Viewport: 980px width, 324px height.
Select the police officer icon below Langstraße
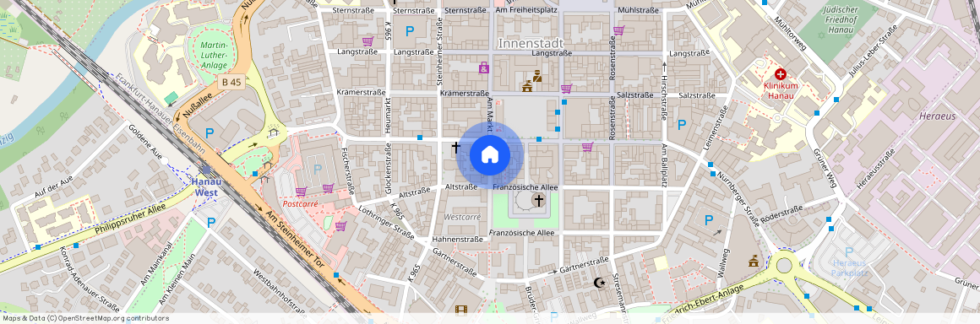[537, 76]
